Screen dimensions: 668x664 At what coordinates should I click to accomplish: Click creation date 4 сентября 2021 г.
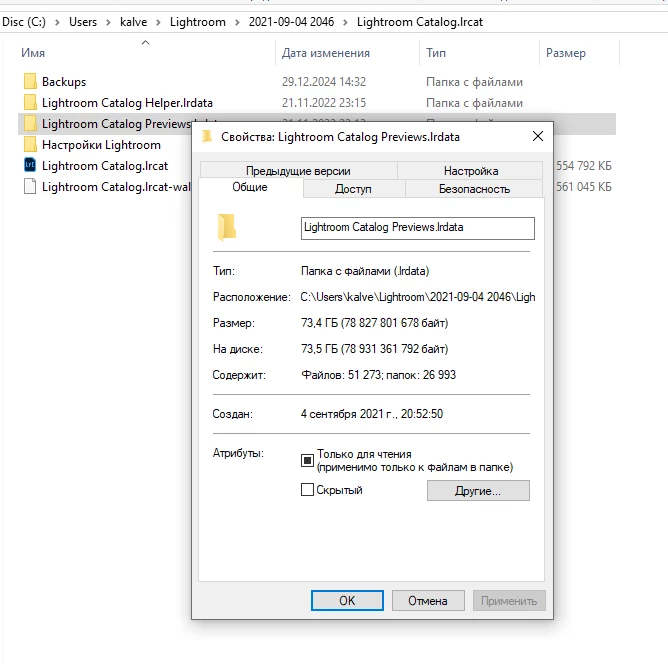tap(372, 414)
